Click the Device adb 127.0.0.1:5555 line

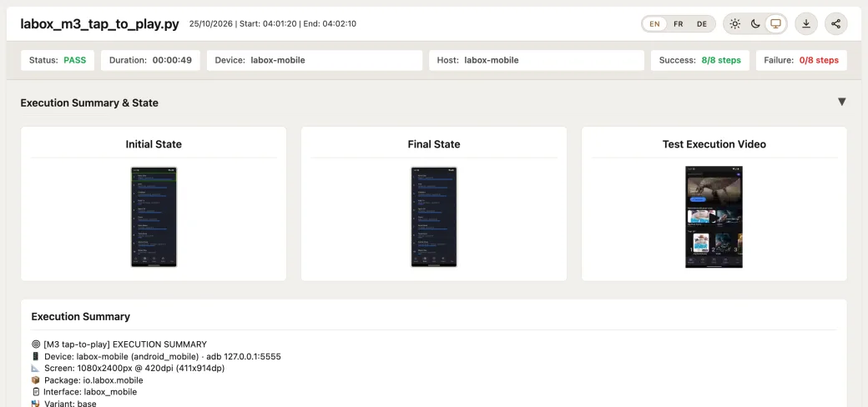[156, 357]
